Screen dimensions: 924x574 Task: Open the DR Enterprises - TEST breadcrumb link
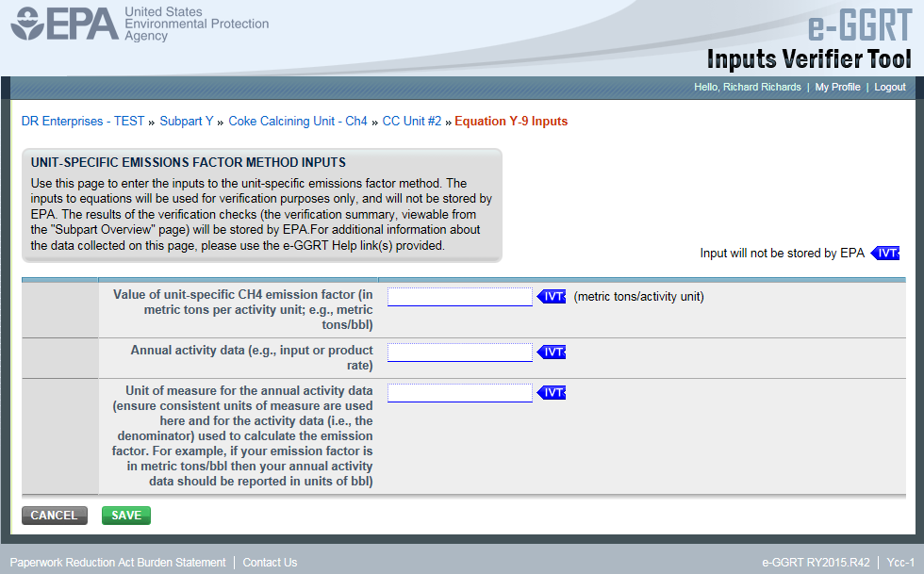point(83,122)
